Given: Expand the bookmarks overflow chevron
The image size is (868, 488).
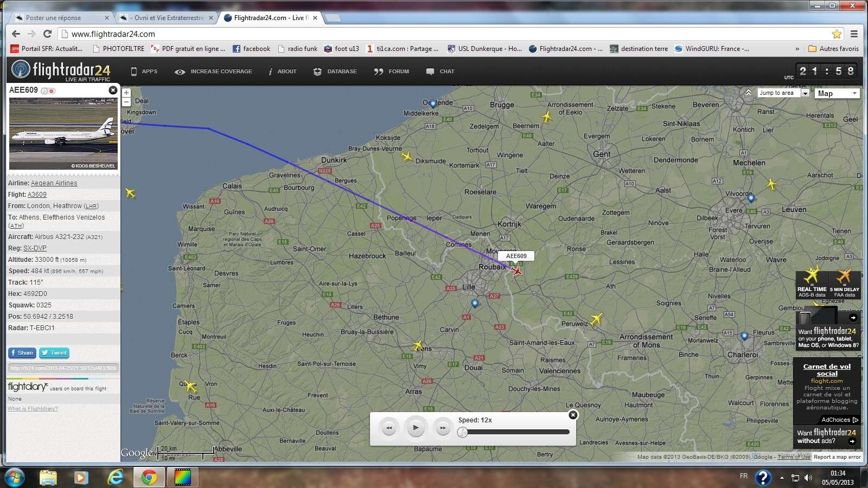Looking at the screenshot, I should [797, 49].
